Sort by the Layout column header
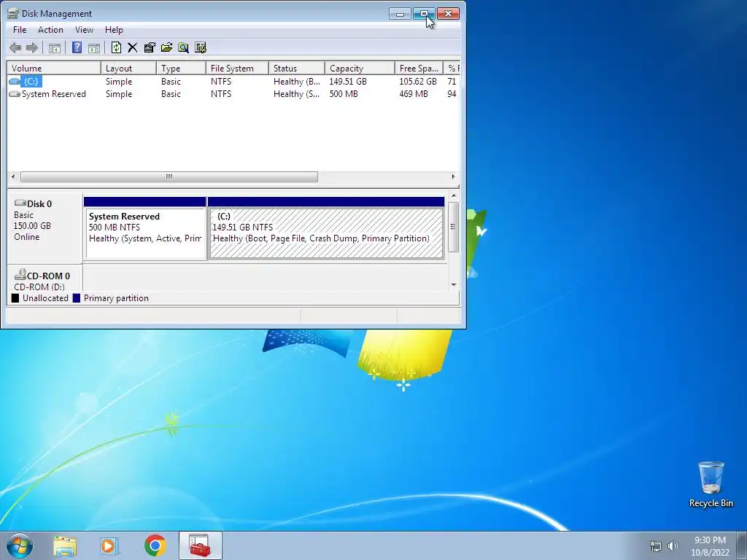 click(x=128, y=68)
